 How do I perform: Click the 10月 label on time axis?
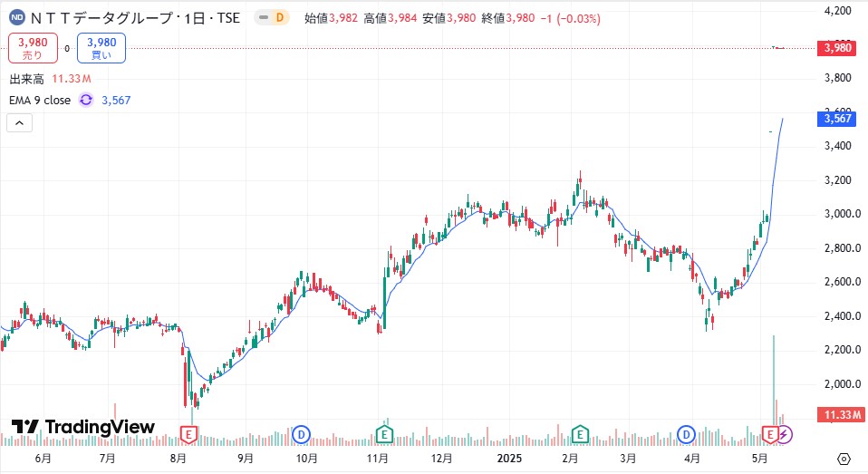(306, 459)
